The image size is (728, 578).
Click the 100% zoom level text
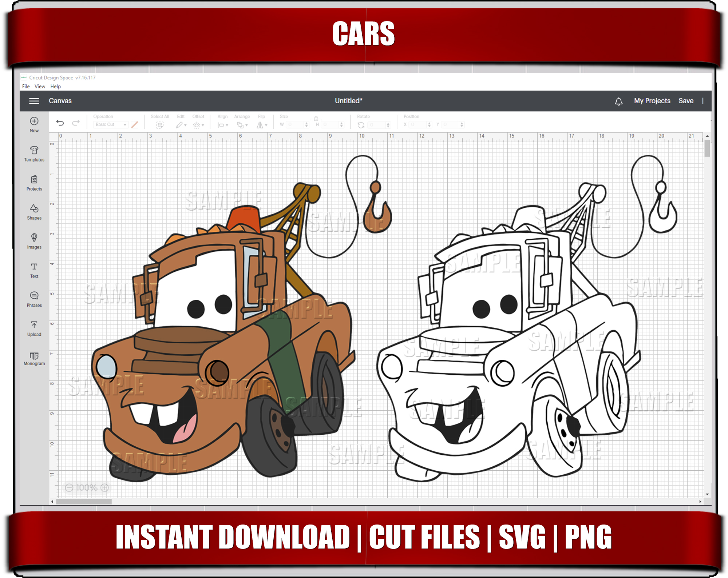[87, 487]
